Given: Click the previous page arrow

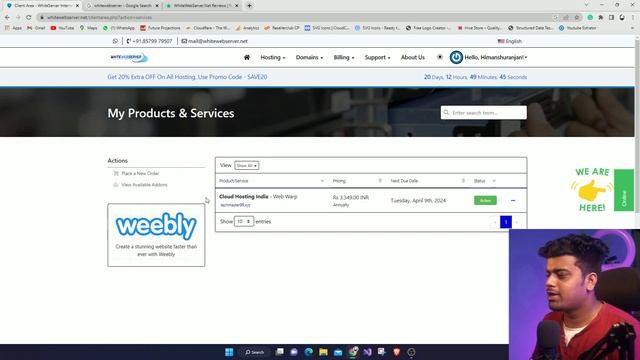Looking at the screenshot, I should pos(495,222).
